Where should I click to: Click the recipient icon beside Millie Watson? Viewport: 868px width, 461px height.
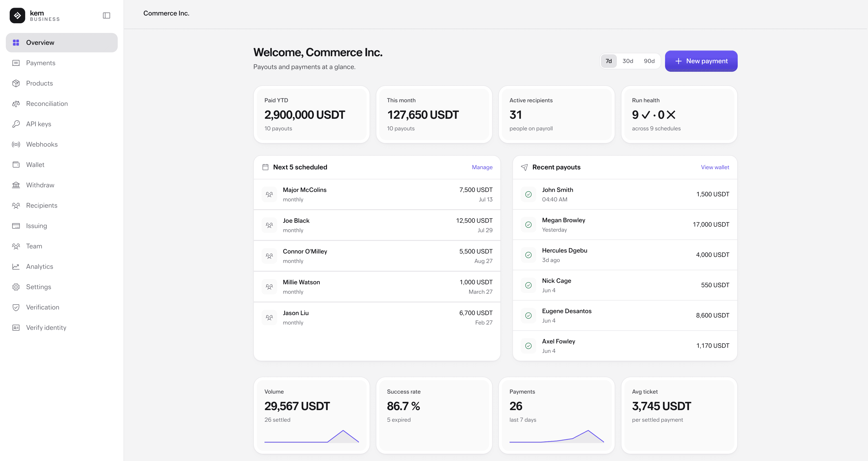point(269,287)
